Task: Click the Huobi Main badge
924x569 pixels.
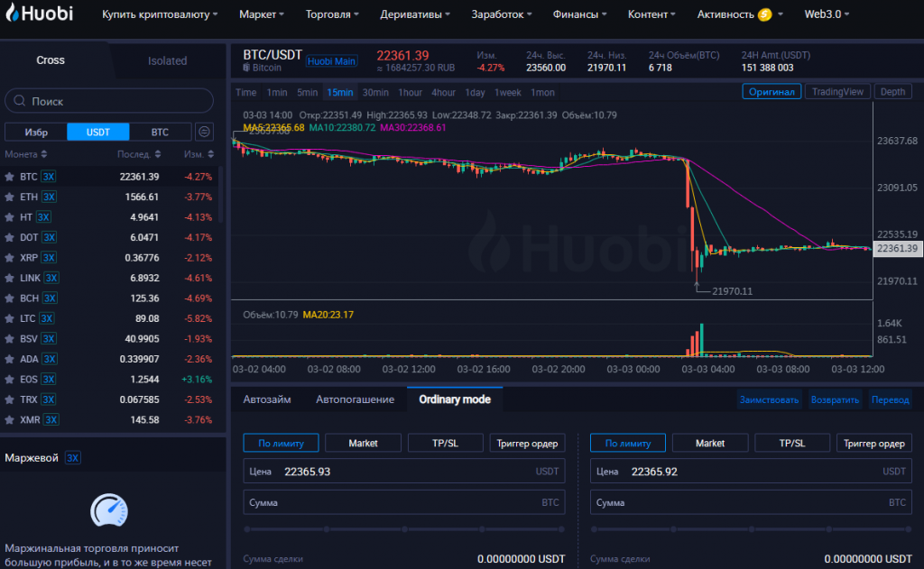Action: point(331,61)
